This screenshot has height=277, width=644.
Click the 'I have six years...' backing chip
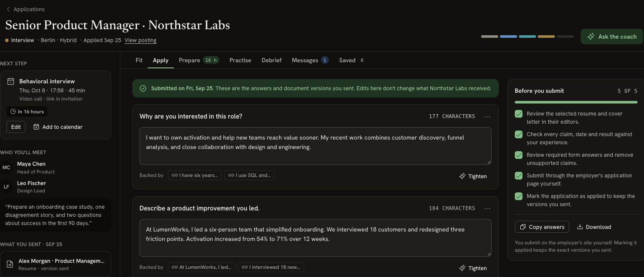point(194,175)
